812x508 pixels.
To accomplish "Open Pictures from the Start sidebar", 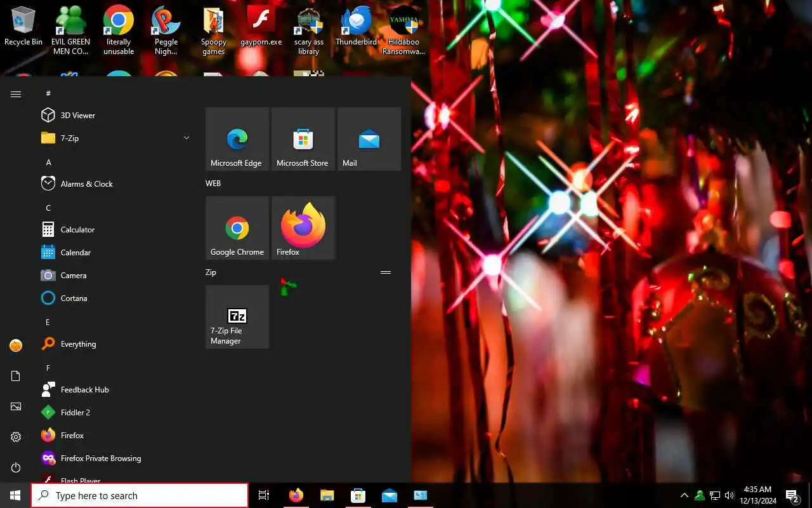I will coord(16,406).
